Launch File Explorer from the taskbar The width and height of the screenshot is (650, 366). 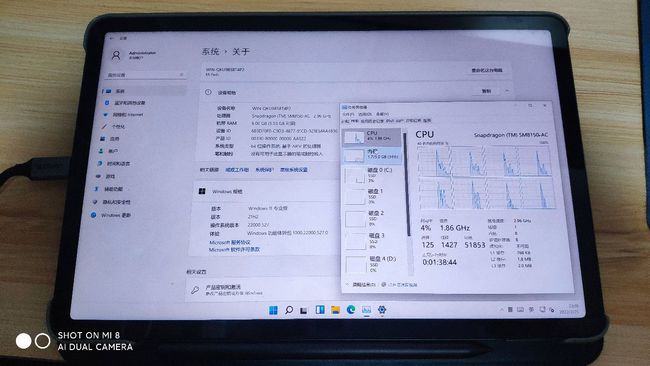point(335,310)
